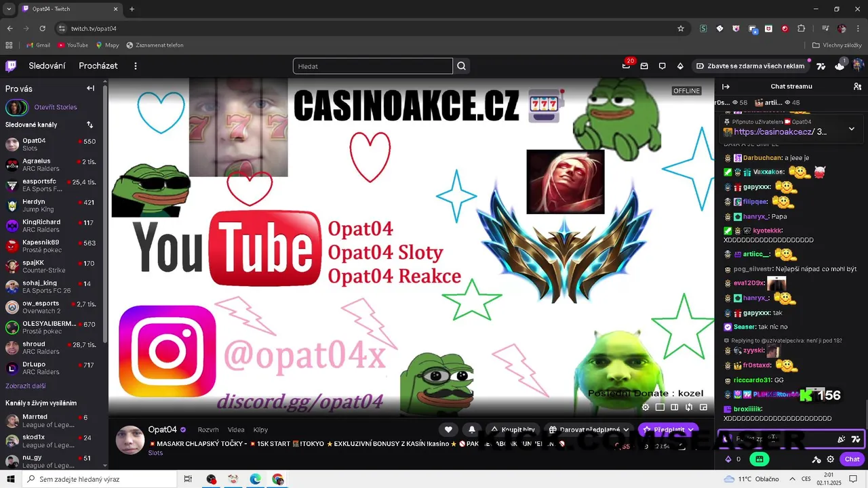Open Task View on the Windows taskbar
The height and width of the screenshot is (488, 868).
[188, 479]
